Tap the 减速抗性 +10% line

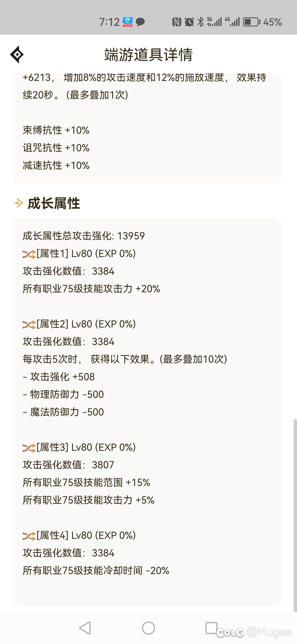click(56, 165)
